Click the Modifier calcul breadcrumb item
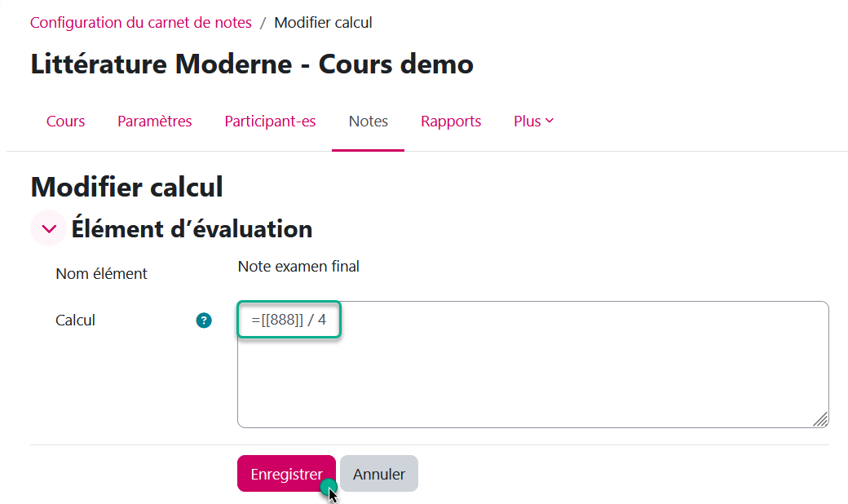 [323, 23]
